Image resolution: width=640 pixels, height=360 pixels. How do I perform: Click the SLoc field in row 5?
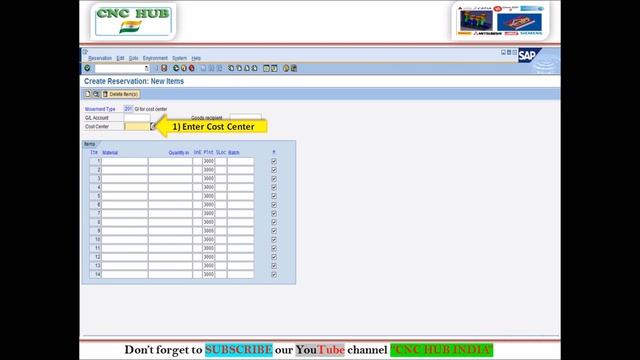221,196
